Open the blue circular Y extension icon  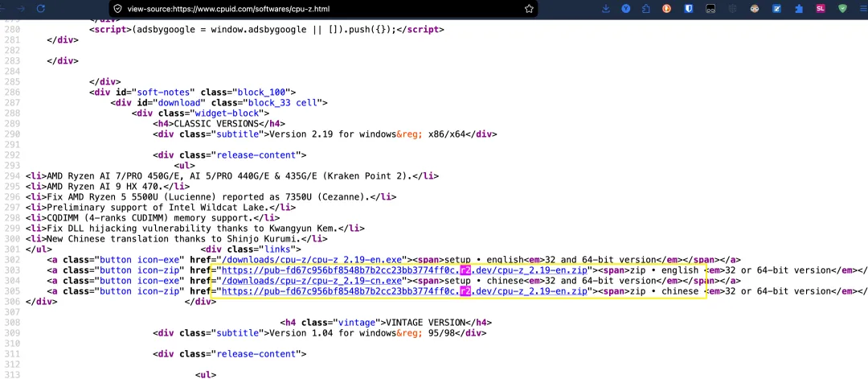pyautogui.click(x=625, y=9)
